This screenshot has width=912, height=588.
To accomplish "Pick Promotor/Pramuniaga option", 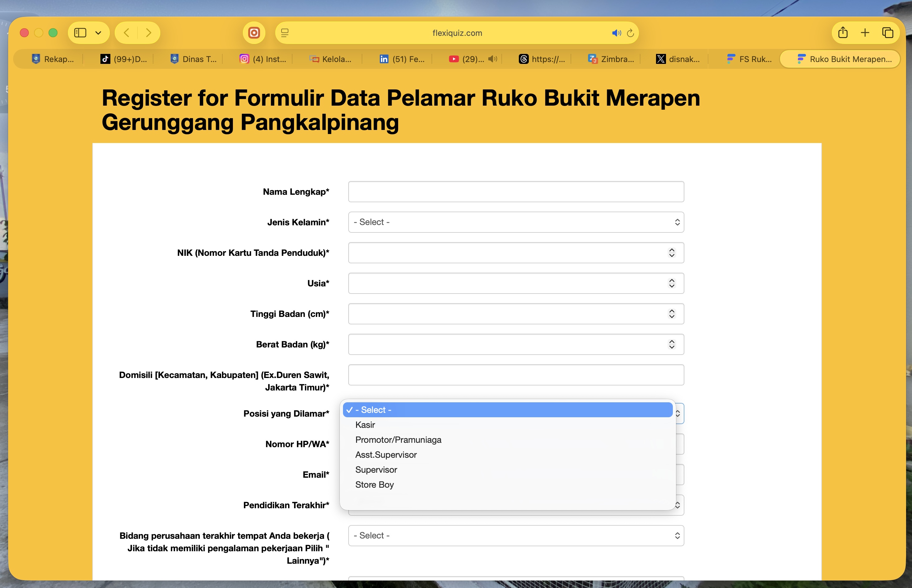I will tap(398, 440).
